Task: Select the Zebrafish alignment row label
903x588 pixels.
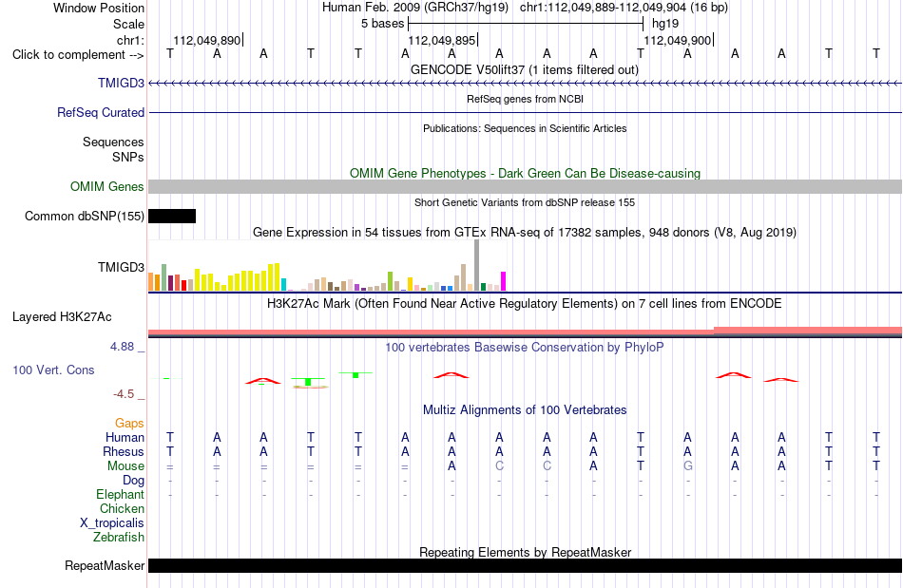Action: coord(119,537)
